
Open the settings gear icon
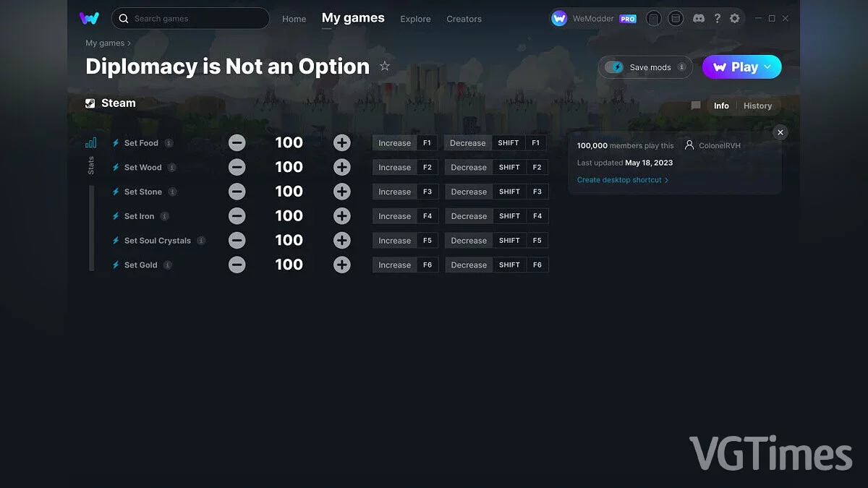pyautogui.click(x=735, y=18)
